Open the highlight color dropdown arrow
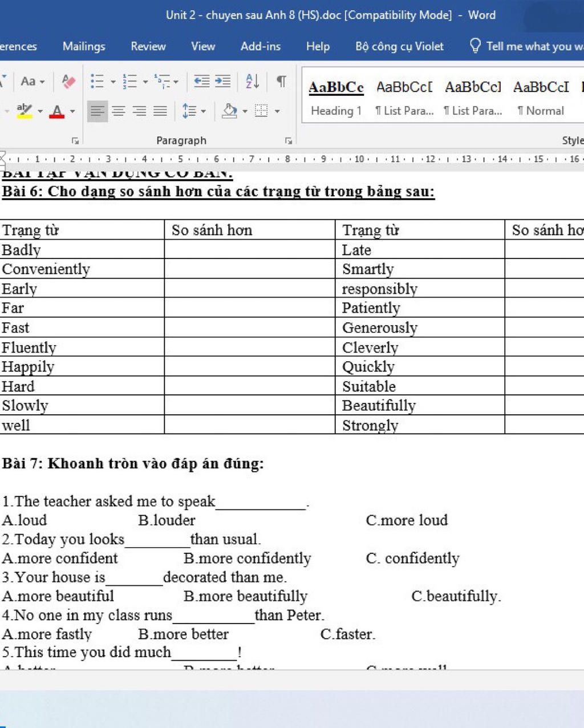This screenshot has height=728, width=584. point(40,111)
